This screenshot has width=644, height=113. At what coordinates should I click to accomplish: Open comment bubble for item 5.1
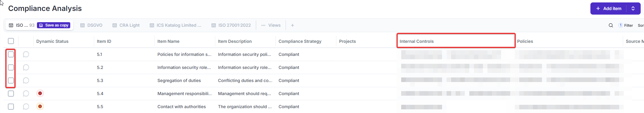pos(26,54)
